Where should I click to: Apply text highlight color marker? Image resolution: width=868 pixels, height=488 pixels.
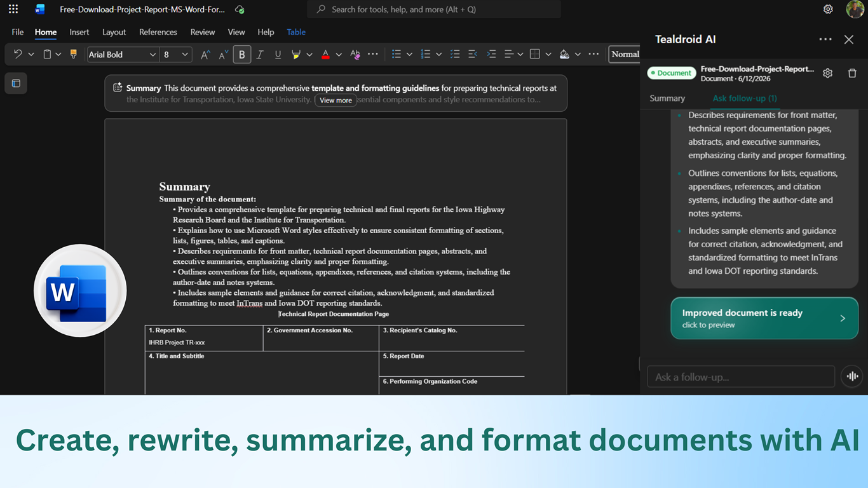[x=295, y=55]
